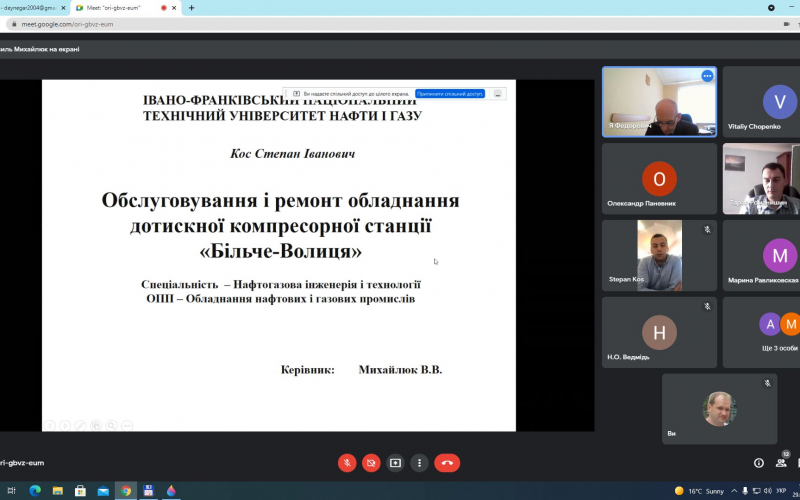
Task: Select pen tool on slide controls
Action: 81,425
